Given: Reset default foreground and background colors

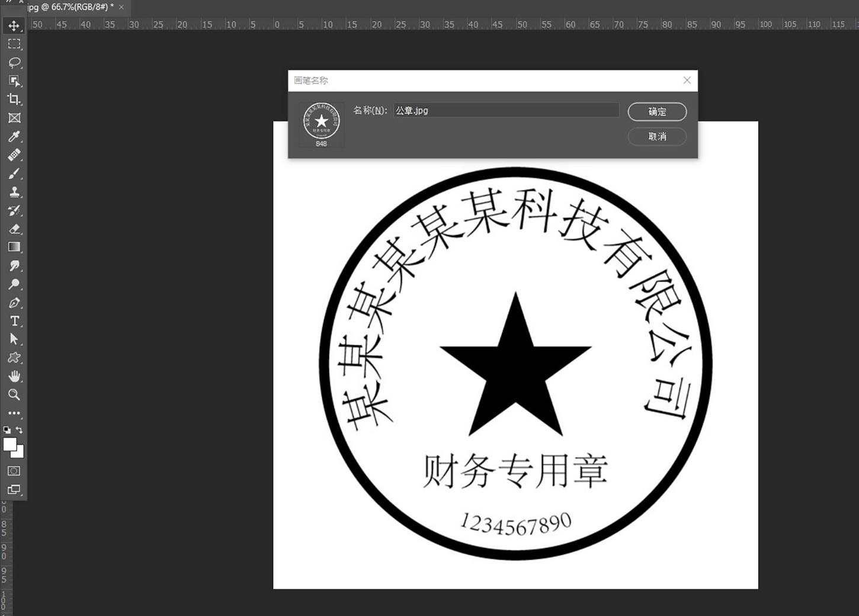Looking at the screenshot, I should [x=7, y=430].
